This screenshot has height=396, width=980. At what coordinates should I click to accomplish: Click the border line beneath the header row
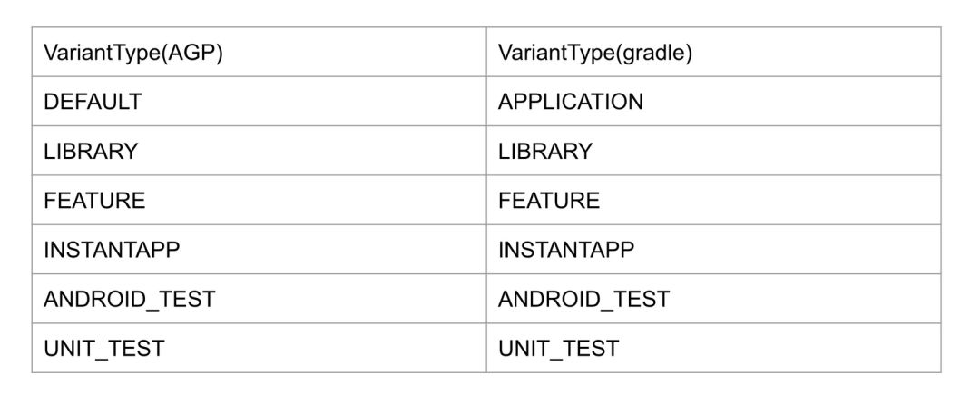click(x=486, y=76)
